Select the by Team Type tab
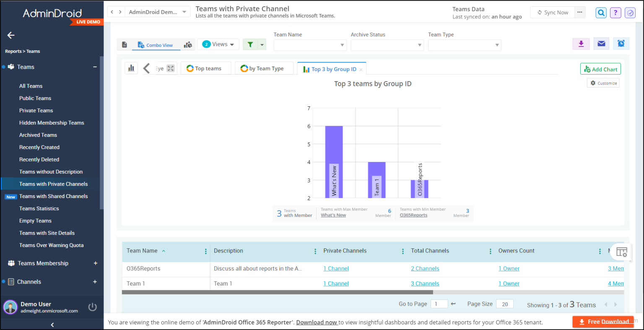 pyautogui.click(x=262, y=69)
